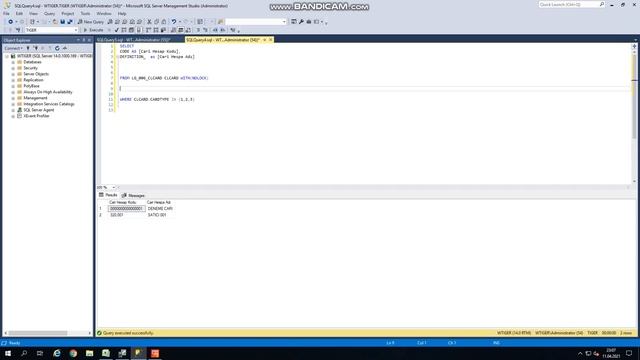
Task: Click the result cell 320.001
Action: (117, 215)
